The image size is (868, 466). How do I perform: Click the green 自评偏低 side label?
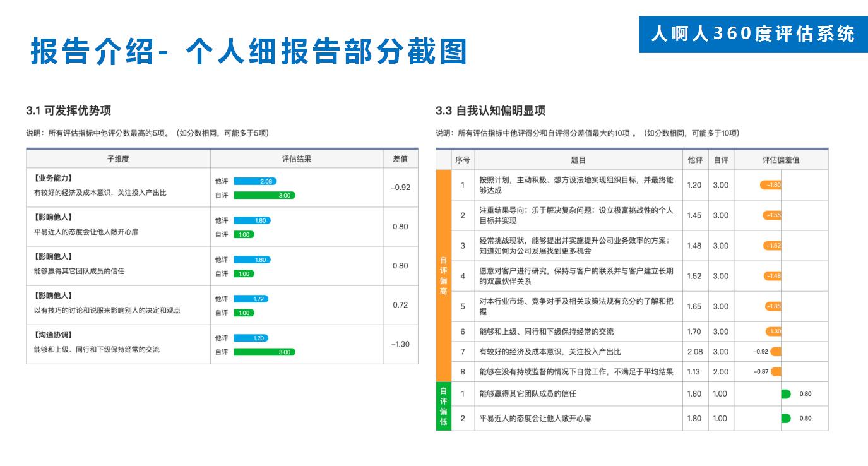point(443,406)
